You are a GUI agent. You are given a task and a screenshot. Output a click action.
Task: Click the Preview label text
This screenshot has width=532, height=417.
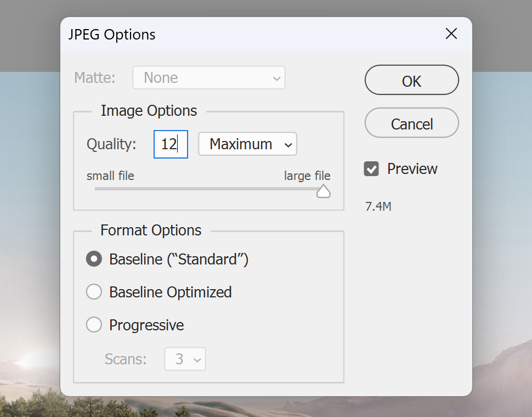(x=412, y=168)
